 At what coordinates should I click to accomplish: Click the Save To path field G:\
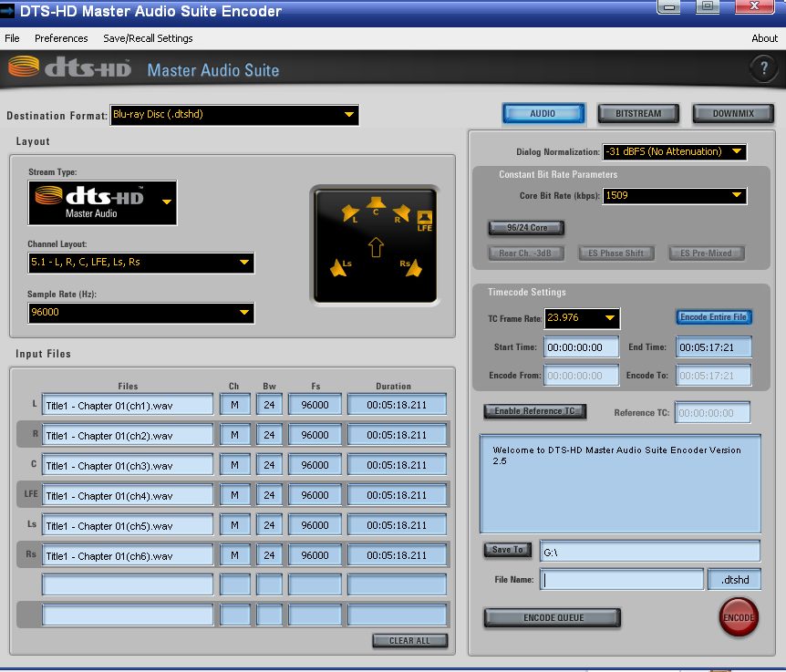click(650, 551)
